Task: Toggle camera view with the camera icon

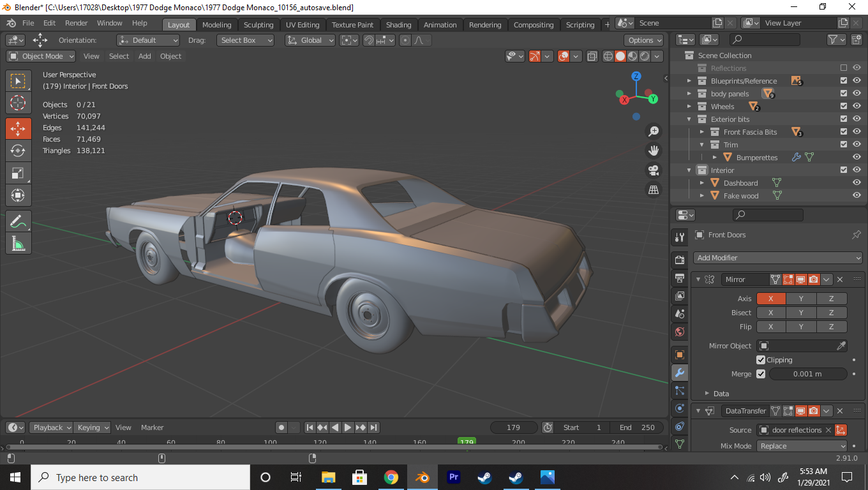Action: coord(654,170)
